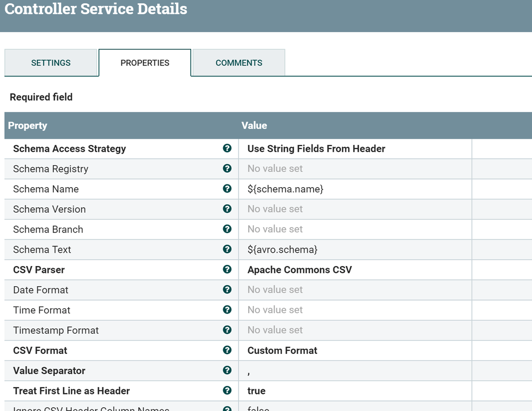
Task: Click help icon for Timestamp Format
Action: click(227, 330)
